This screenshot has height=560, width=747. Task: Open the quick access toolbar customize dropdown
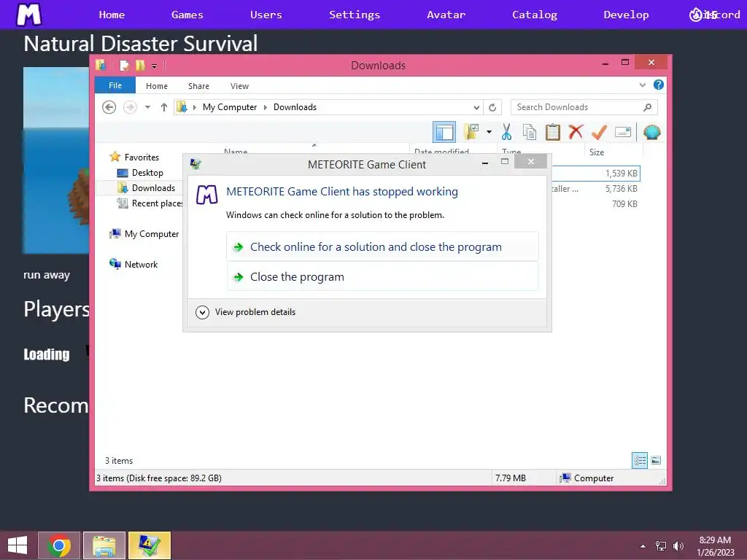(x=155, y=66)
